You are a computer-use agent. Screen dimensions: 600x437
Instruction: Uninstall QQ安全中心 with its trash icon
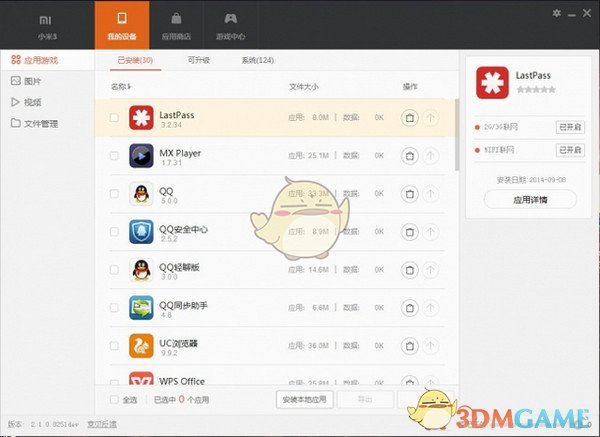click(409, 232)
